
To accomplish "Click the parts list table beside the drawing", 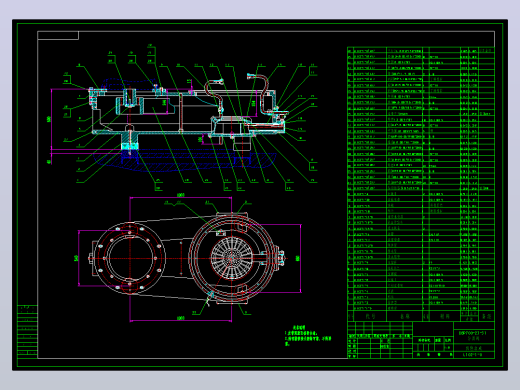I will tap(421, 184).
